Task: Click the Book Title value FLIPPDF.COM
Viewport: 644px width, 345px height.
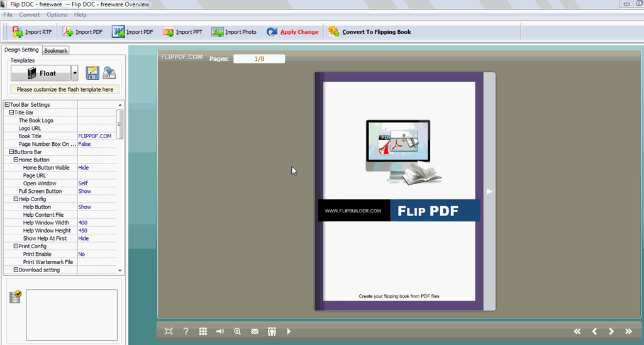Action: [x=95, y=136]
